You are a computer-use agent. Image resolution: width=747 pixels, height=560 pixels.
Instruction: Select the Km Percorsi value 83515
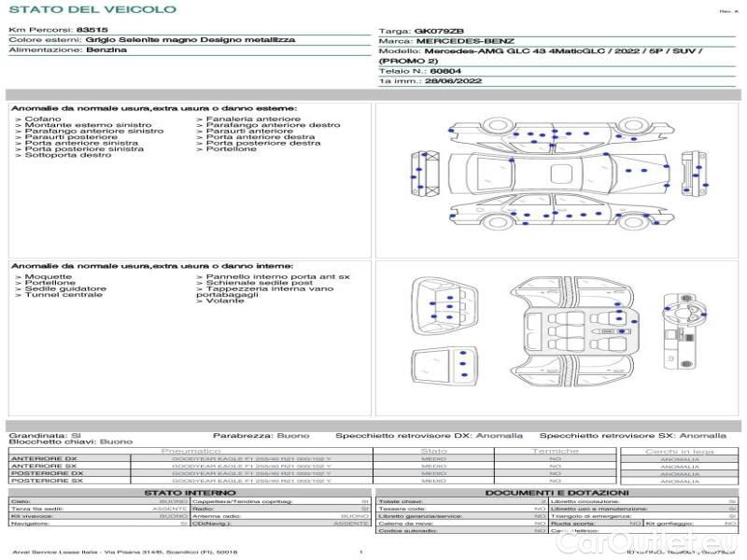click(92, 30)
